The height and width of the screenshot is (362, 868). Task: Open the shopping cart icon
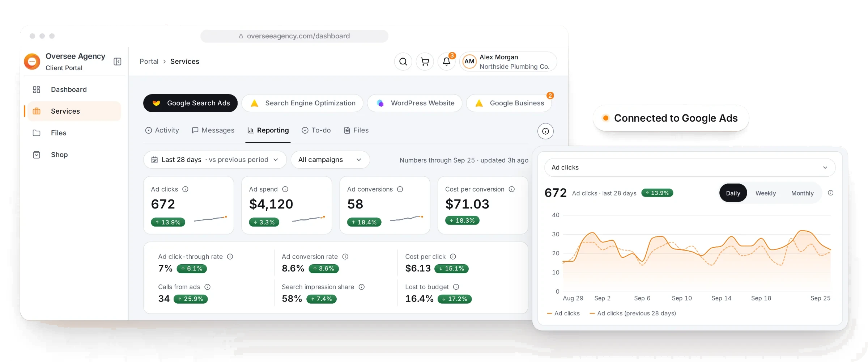point(425,62)
